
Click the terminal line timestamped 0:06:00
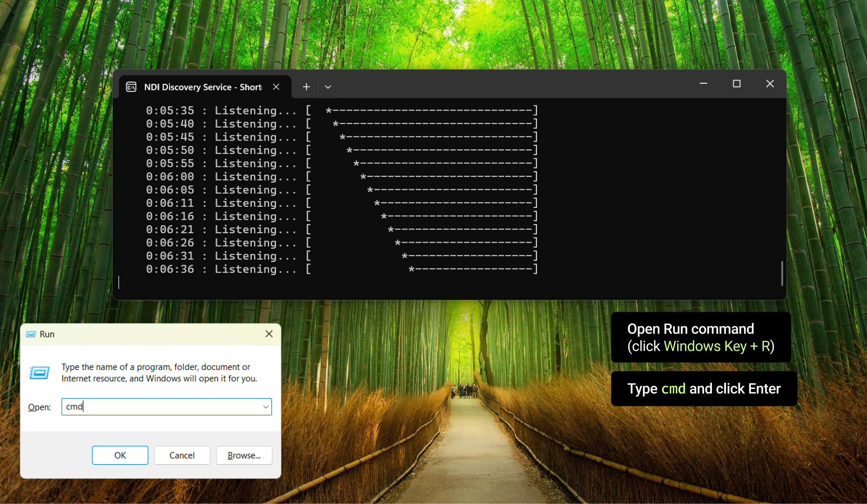coord(342,177)
